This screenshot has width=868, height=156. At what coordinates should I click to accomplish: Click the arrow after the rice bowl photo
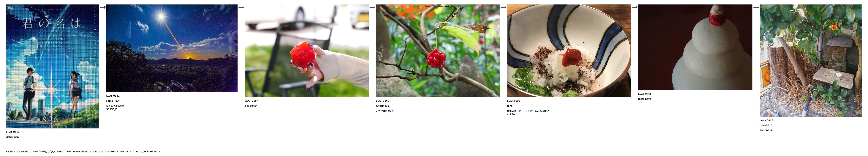point(635,8)
